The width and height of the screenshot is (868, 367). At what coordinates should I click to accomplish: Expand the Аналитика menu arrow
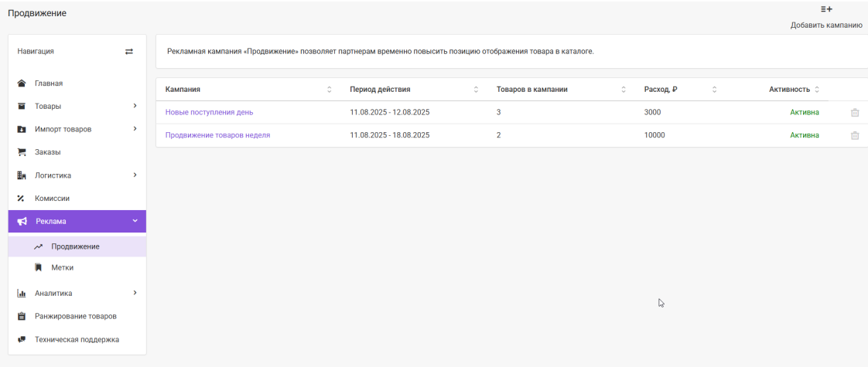[135, 292]
